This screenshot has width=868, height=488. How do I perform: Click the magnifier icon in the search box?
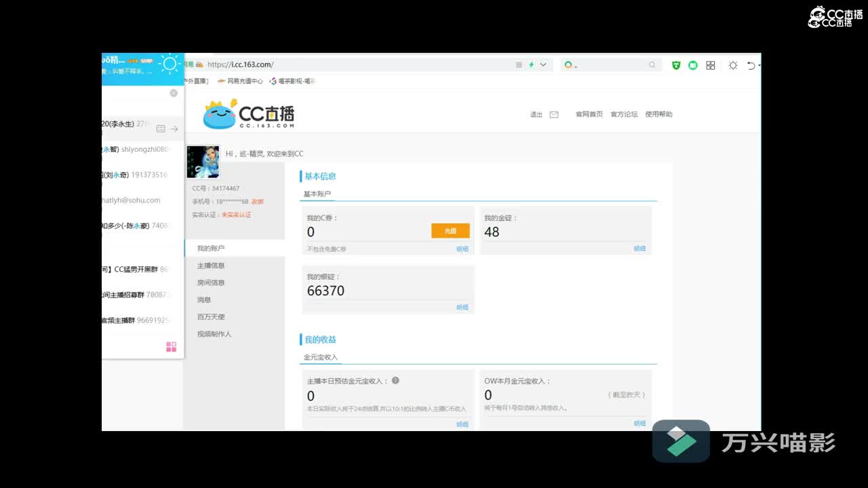(x=652, y=65)
